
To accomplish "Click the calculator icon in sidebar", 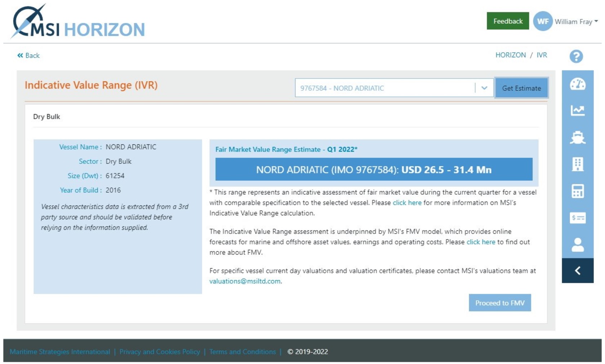I will (x=577, y=191).
